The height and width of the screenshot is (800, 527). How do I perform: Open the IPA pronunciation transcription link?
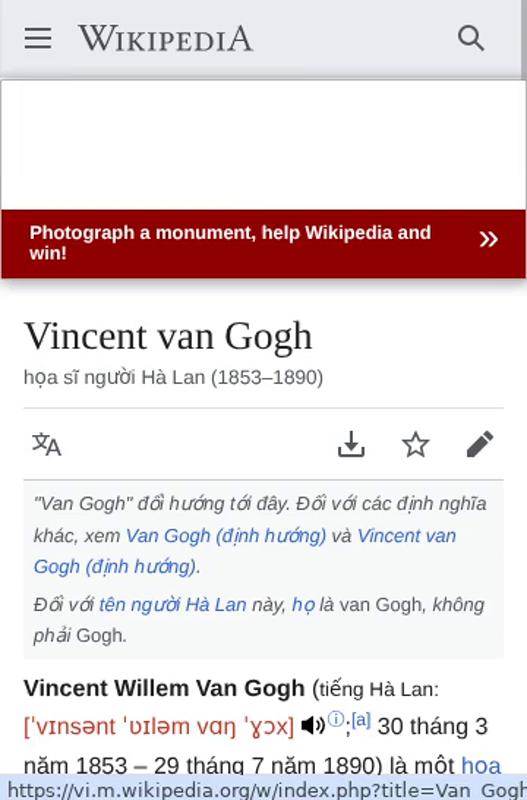pyautogui.click(x=159, y=726)
